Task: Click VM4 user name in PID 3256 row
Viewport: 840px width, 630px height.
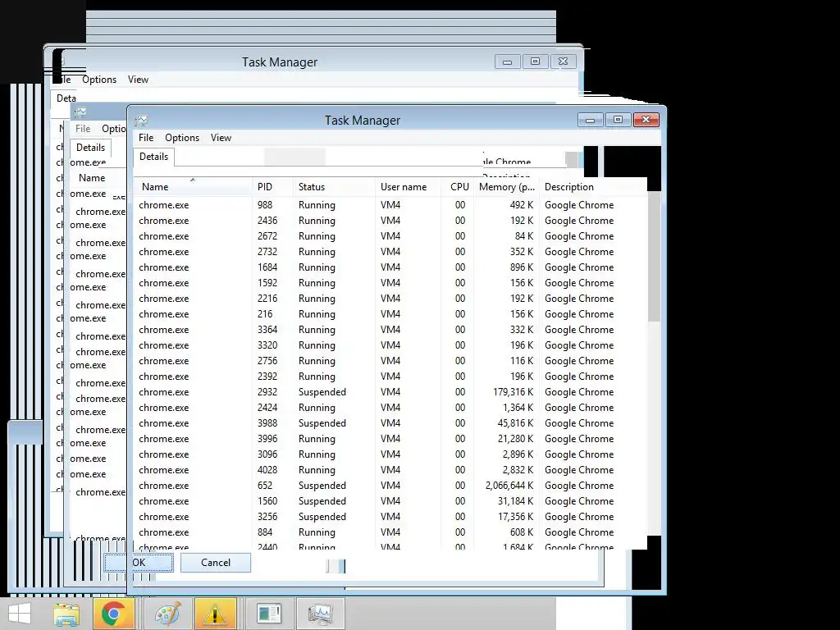Action: [x=390, y=517]
